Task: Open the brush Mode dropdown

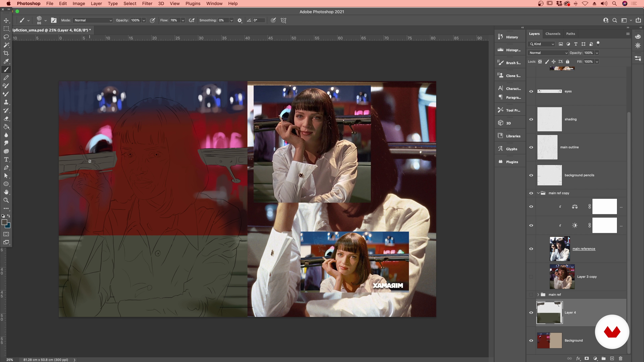Action: tap(93, 20)
